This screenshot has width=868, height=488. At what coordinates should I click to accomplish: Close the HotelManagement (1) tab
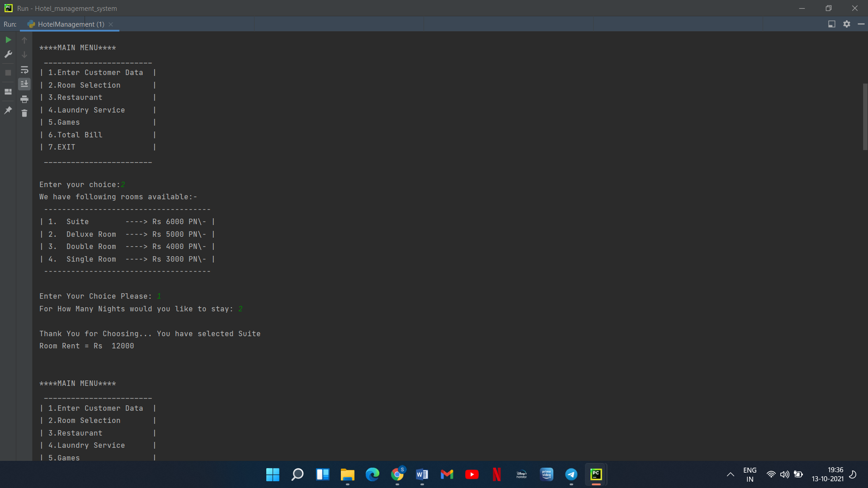pos(111,24)
